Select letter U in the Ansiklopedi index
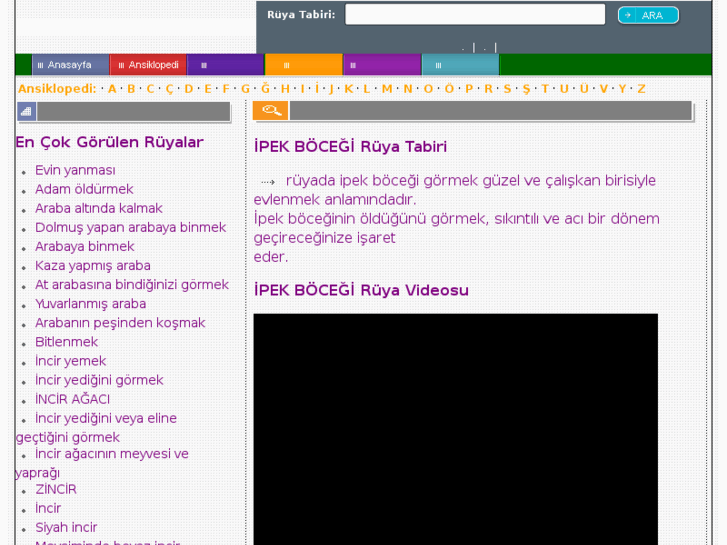The height and width of the screenshot is (545, 727). pos(564,89)
